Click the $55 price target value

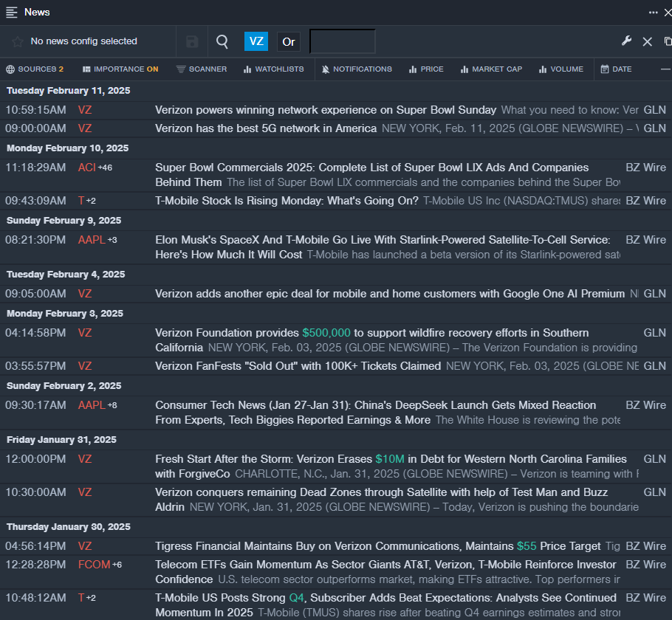click(x=527, y=546)
